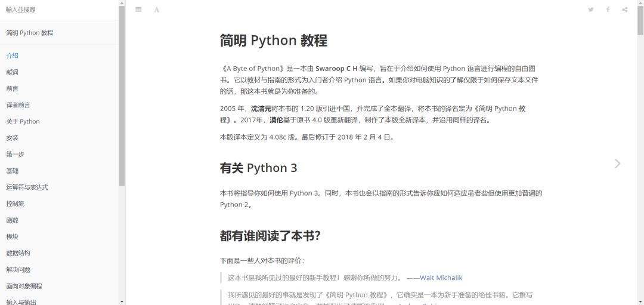Click the sidebar scroll up arrow
644x305 pixels.
click(122, 3)
